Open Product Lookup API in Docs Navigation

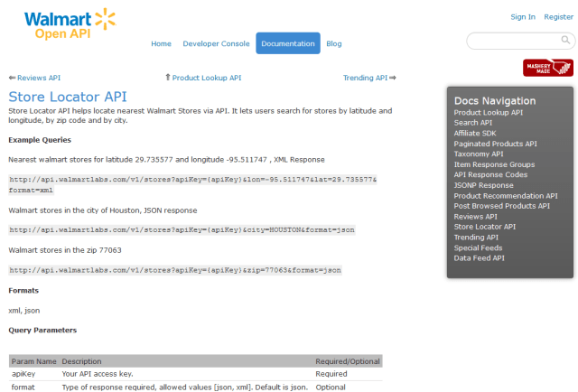[488, 113]
